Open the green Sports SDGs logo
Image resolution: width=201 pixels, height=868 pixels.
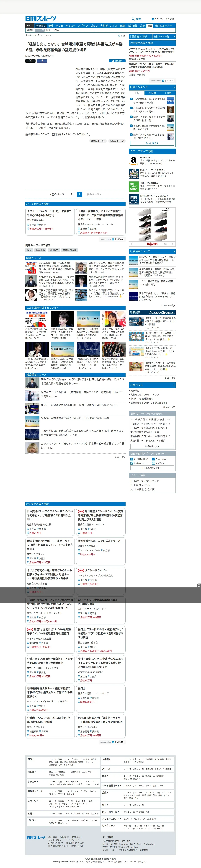134,187
